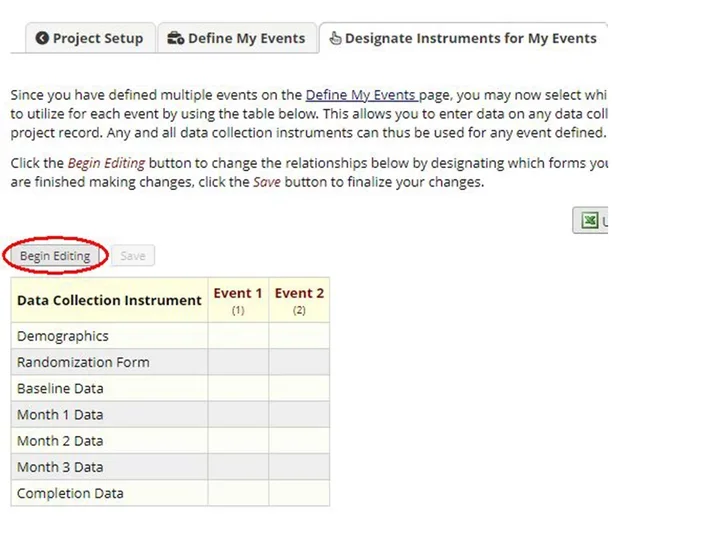Click the Excel upload icon button
720x540 pixels.
pos(591,220)
